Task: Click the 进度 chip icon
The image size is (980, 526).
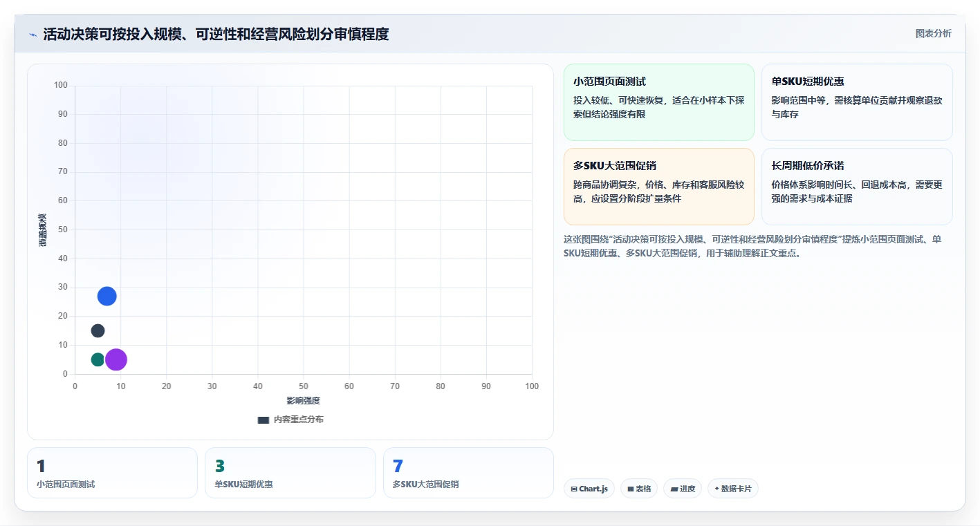Action: (674, 489)
